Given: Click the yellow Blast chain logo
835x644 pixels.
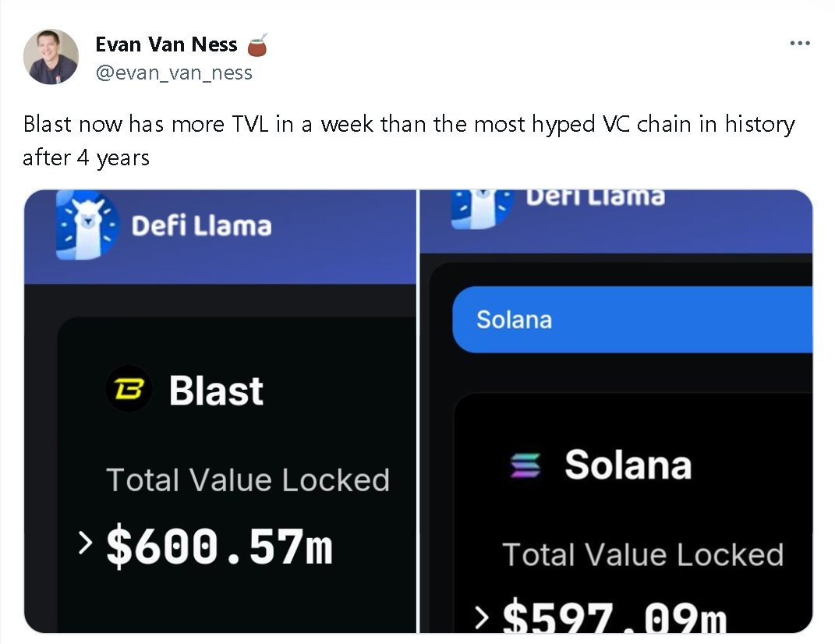Looking at the screenshot, I should point(129,389).
